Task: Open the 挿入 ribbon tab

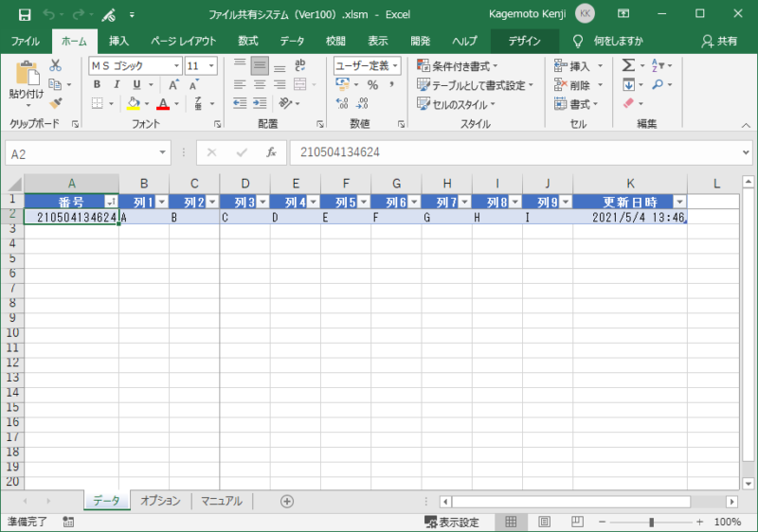Action: coord(119,41)
